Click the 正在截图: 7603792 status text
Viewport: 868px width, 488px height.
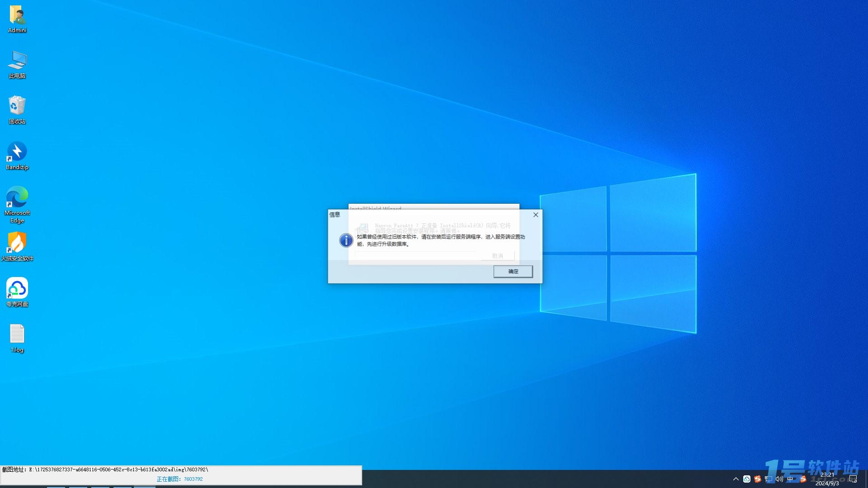(179, 479)
